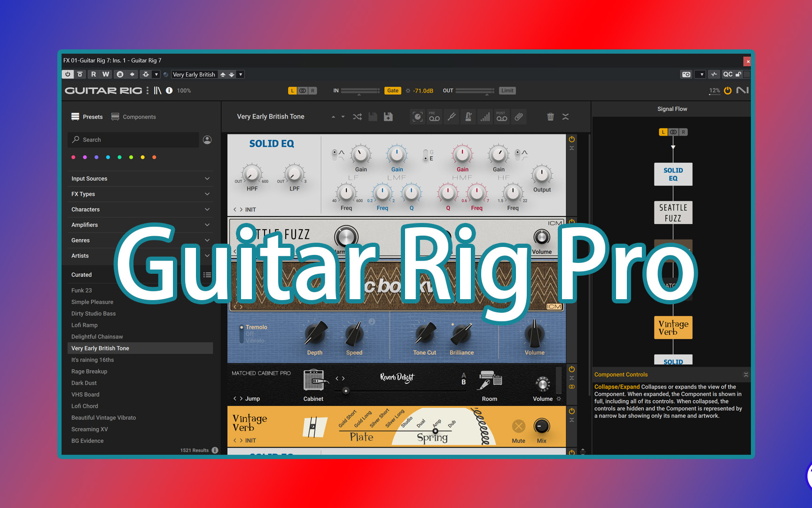Toggle the Guitar Rig global power button
The image size is (812, 508).
[x=728, y=90]
